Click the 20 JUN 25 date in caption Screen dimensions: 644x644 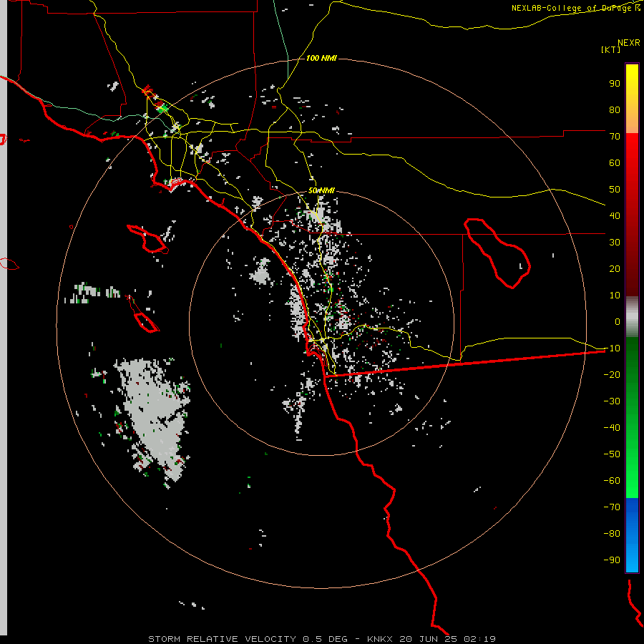tap(429, 639)
